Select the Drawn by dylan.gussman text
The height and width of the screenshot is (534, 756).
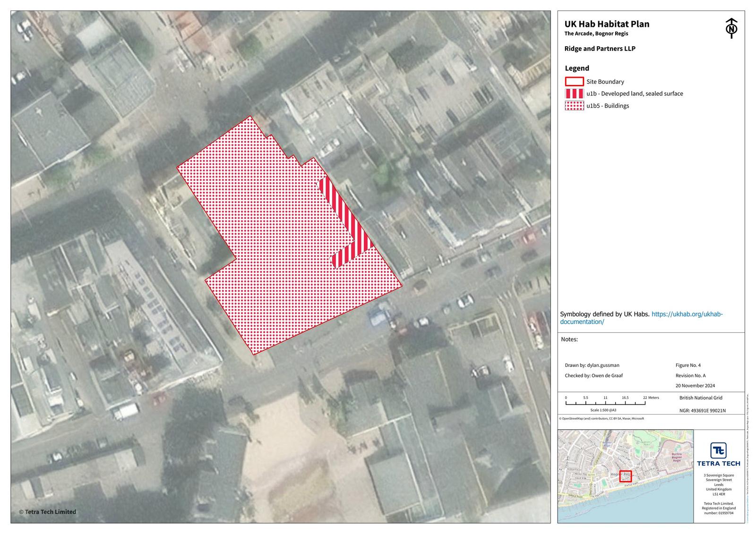click(592, 365)
